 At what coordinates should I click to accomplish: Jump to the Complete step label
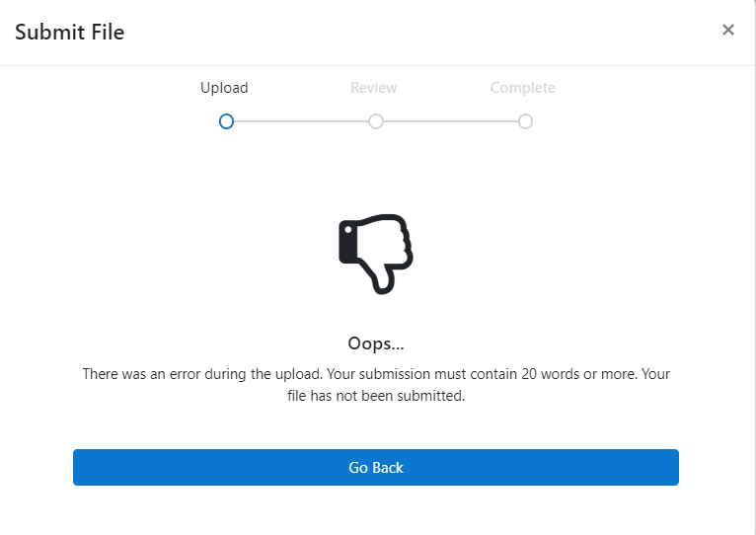(x=523, y=88)
